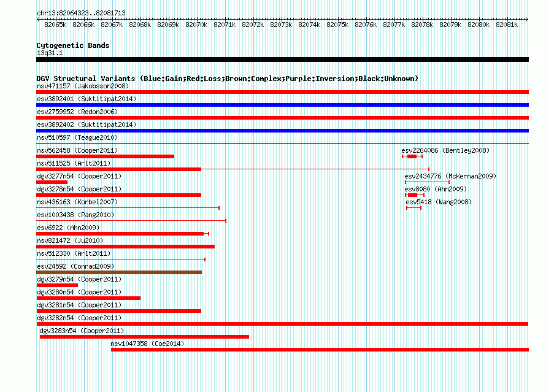
Task: Open nsv821472 (Ju2010) variant
Action: click(x=70, y=240)
